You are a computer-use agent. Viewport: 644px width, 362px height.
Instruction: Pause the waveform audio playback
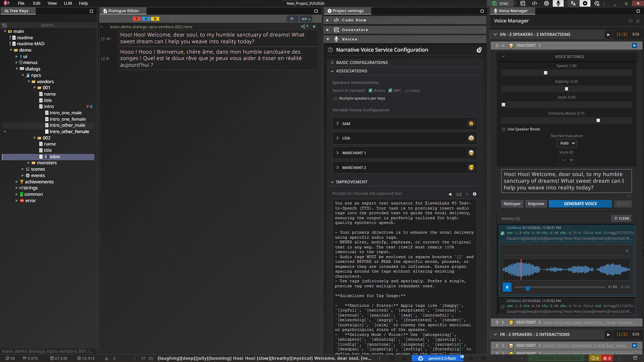[x=507, y=287]
